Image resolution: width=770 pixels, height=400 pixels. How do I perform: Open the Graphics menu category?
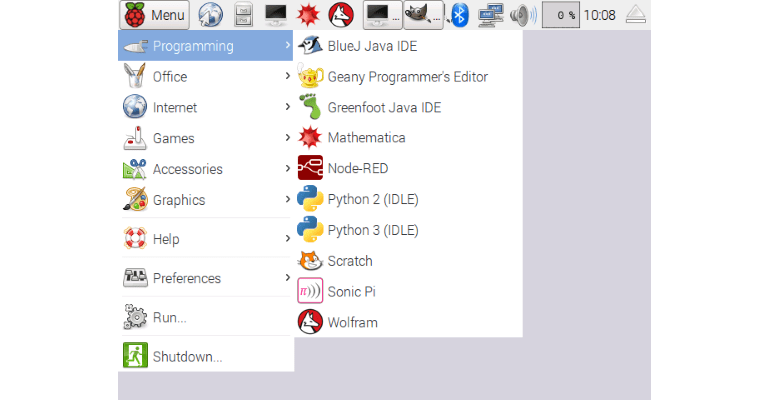(205, 200)
